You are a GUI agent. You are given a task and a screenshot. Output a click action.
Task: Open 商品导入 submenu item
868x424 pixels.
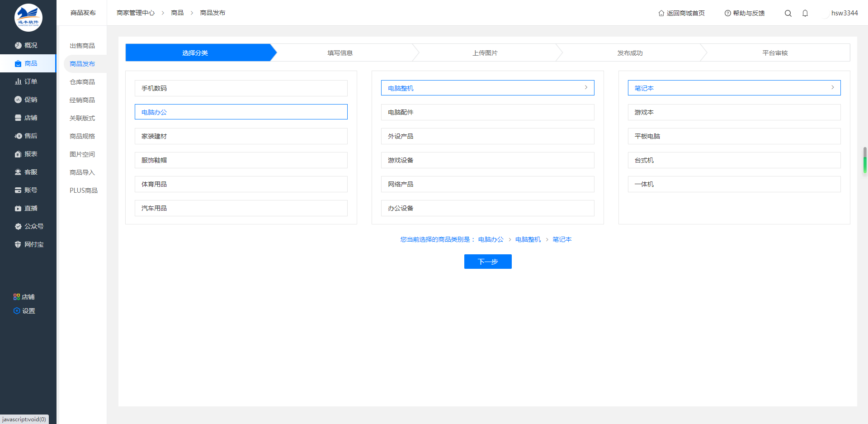(82, 172)
